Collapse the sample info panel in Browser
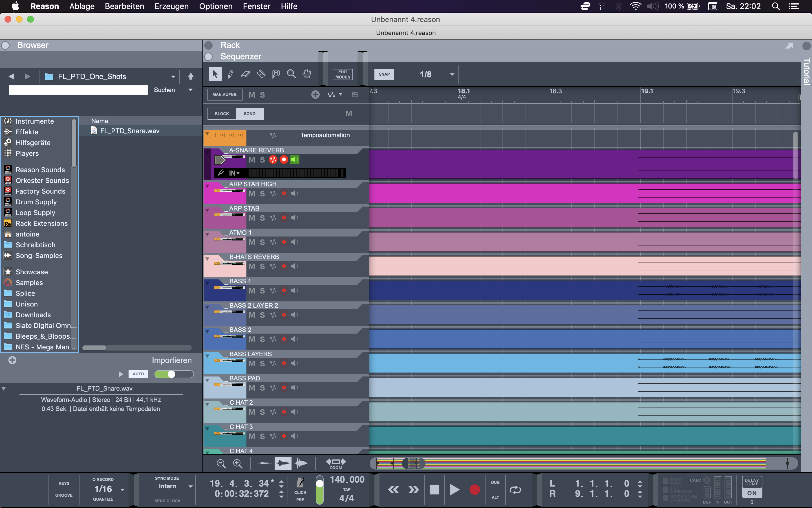 tap(4, 389)
